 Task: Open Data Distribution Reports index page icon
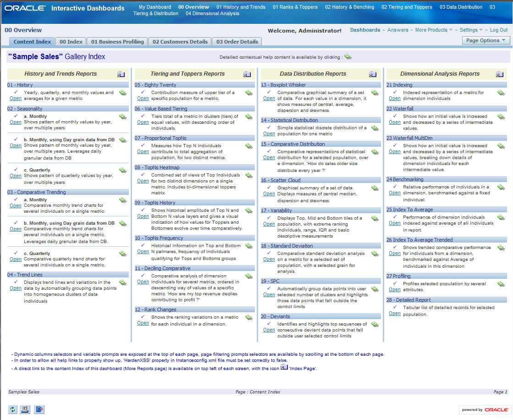(x=373, y=74)
